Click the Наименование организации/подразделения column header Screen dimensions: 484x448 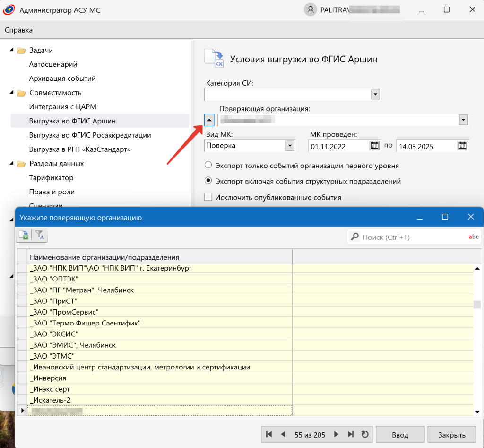coord(160,257)
